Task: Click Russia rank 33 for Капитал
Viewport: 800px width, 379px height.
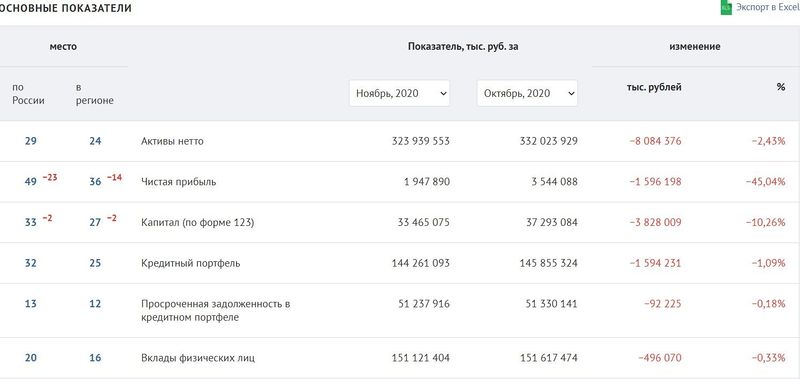Action: (x=31, y=223)
